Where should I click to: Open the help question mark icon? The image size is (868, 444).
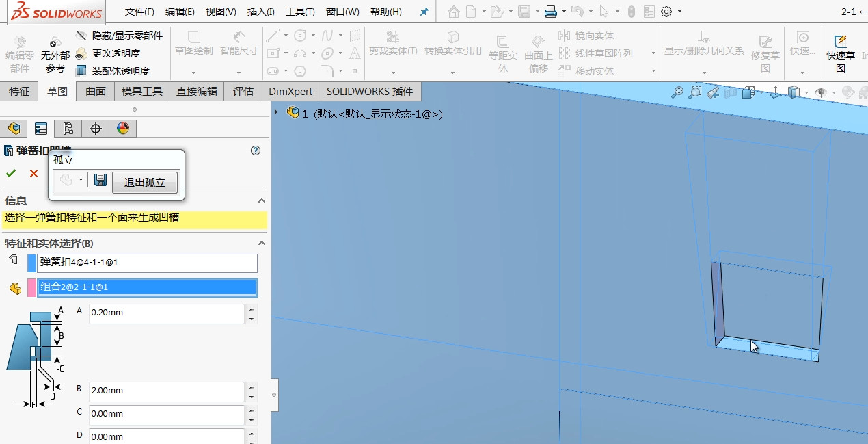pos(256,151)
